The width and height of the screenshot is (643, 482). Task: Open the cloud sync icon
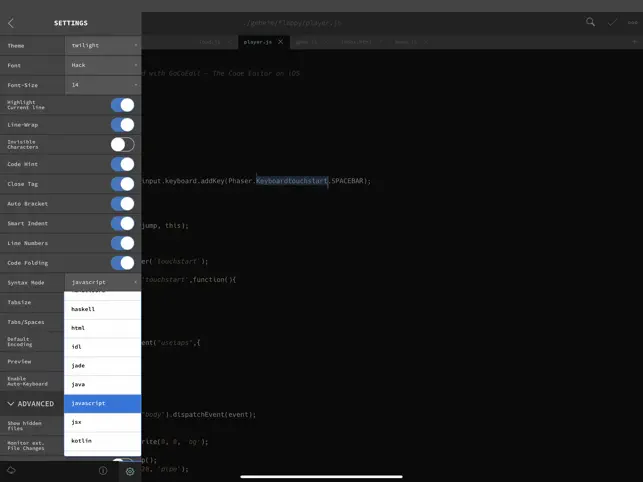tap(11, 470)
